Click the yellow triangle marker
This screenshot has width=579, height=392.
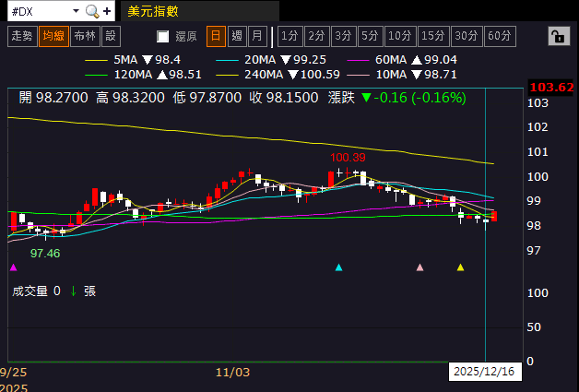tap(460, 267)
